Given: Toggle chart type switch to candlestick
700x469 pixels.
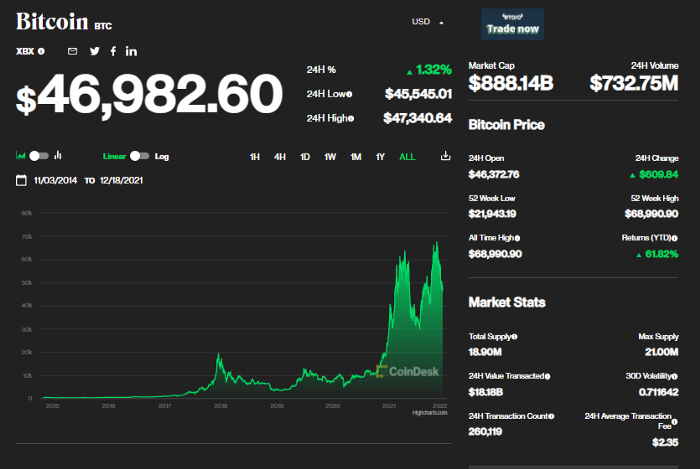Looking at the screenshot, I should click(39, 156).
